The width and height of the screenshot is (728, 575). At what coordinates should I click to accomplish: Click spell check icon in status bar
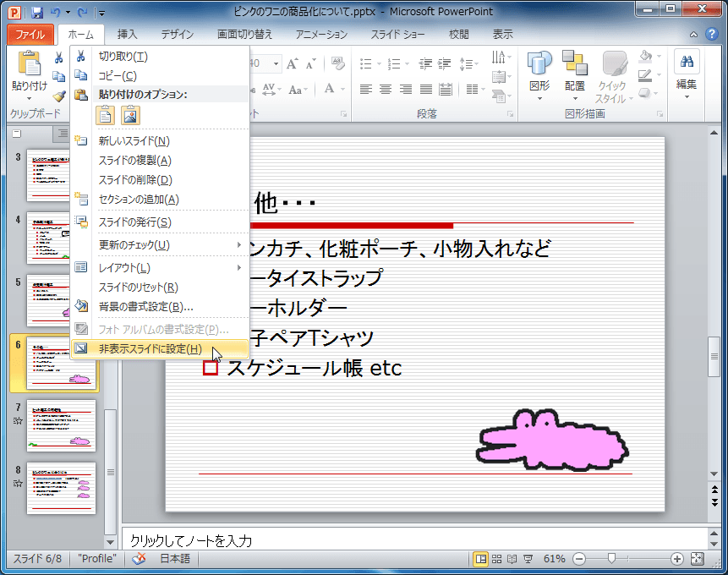click(x=139, y=559)
